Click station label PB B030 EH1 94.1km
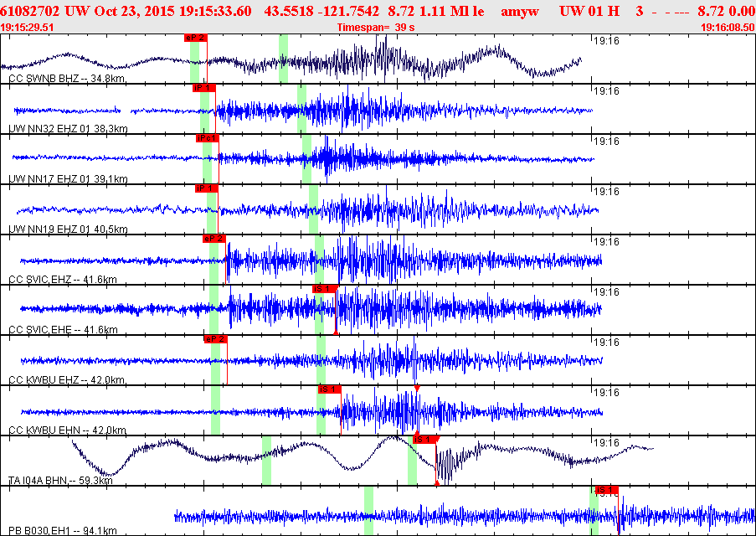 (63, 531)
